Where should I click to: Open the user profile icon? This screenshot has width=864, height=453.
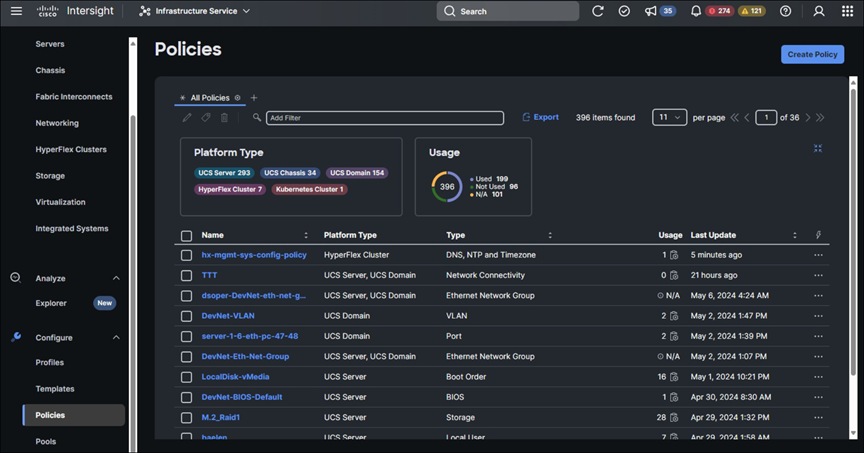click(x=819, y=11)
